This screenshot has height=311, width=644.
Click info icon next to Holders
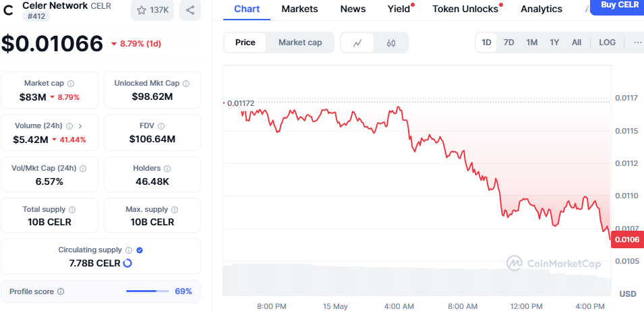[167, 169]
